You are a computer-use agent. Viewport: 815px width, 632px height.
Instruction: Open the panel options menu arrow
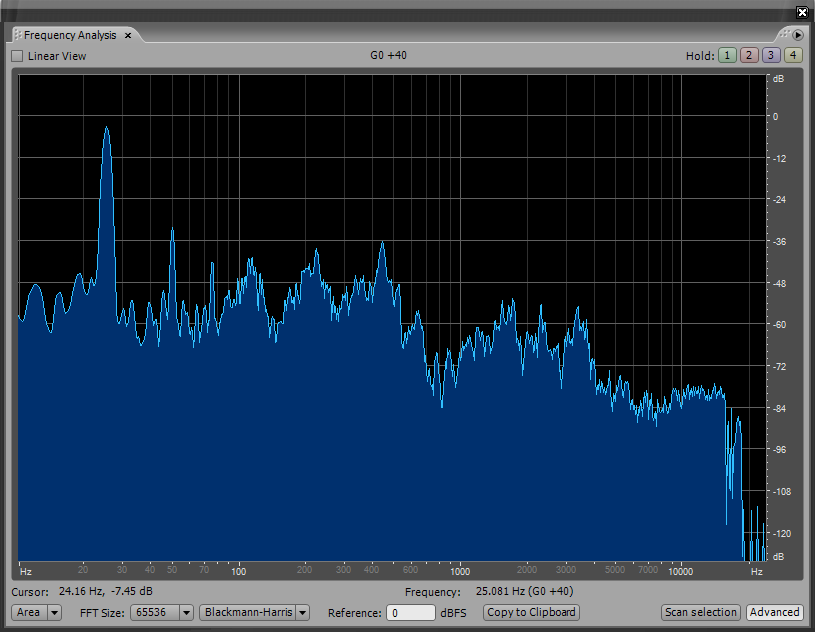pos(799,35)
